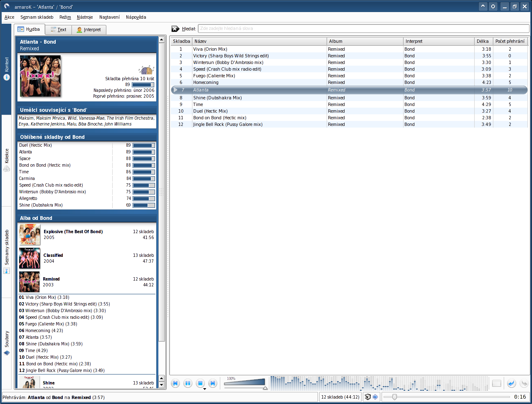This screenshot has height=404, width=532.
Task: Sort playlist by the Název column header
Action: tap(259, 41)
